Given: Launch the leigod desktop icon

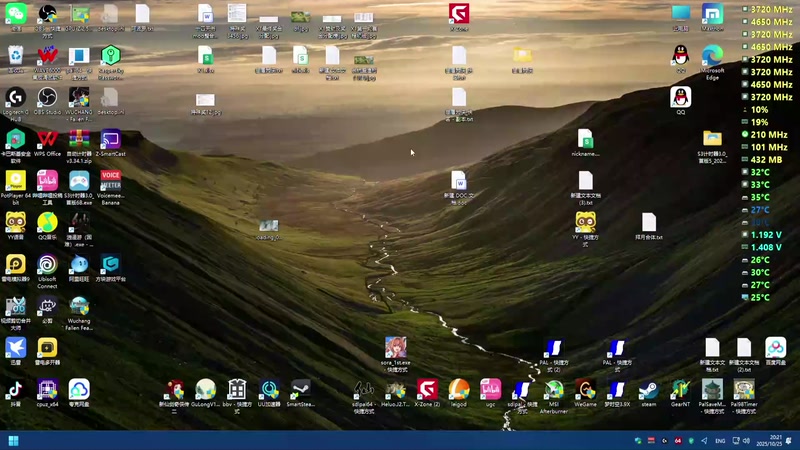Looking at the screenshot, I should click(459, 389).
